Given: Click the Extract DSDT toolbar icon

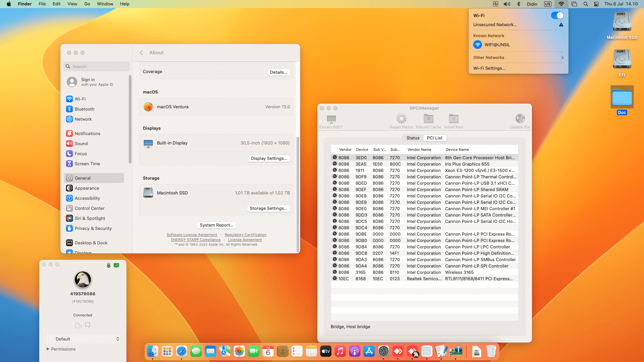Looking at the screenshot, I should tap(331, 119).
